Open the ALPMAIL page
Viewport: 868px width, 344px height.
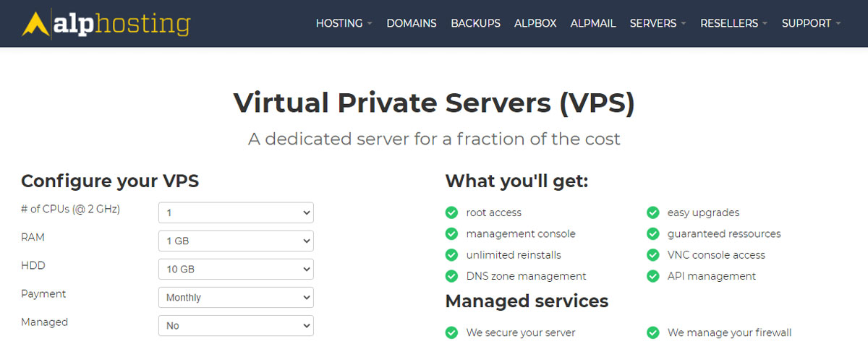tap(593, 23)
